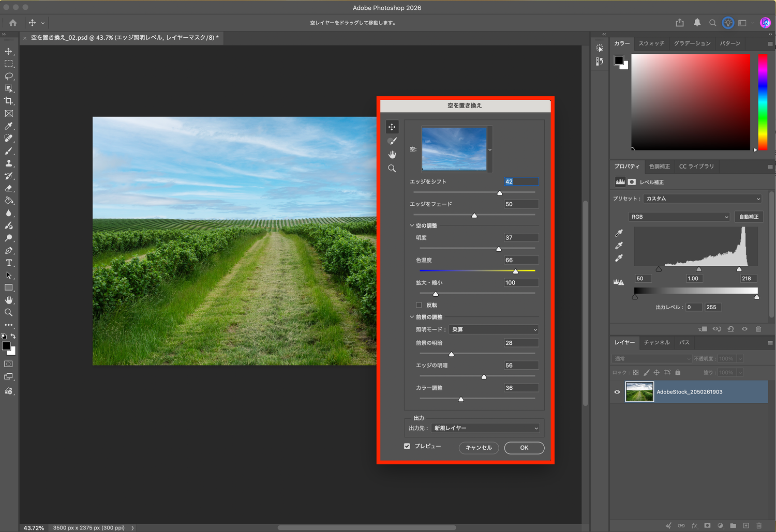The height and width of the screenshot is (532, 776).
Task: Click the white point eyedropper in Levels
Action: pos(619,258)
